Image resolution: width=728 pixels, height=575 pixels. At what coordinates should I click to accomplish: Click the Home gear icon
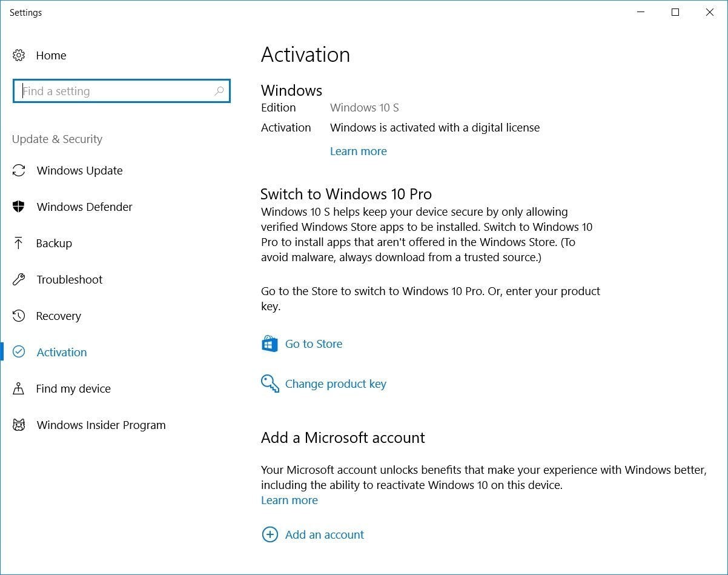[19, 55]
